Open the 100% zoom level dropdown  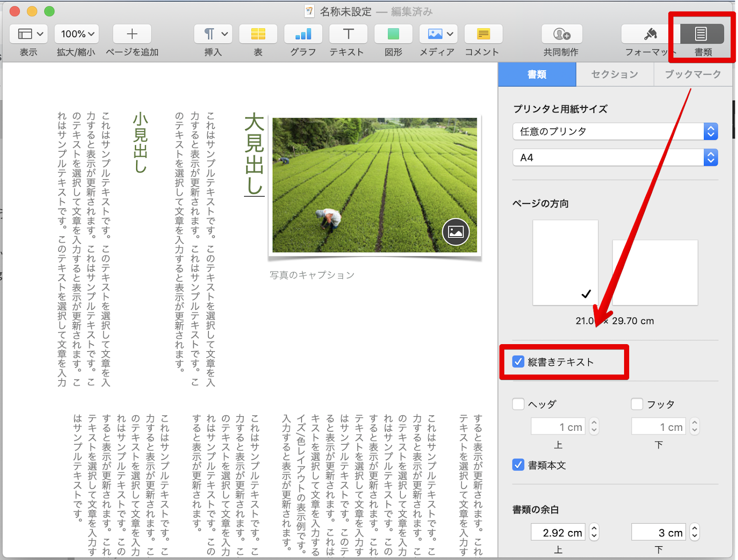click(x=77, y=34)
